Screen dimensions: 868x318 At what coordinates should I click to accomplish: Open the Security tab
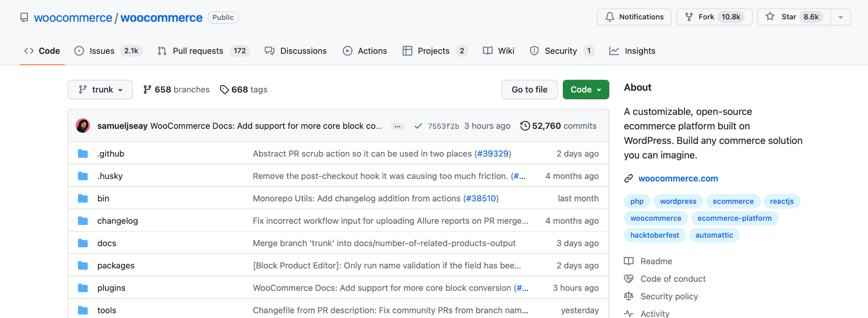point(562,51)
